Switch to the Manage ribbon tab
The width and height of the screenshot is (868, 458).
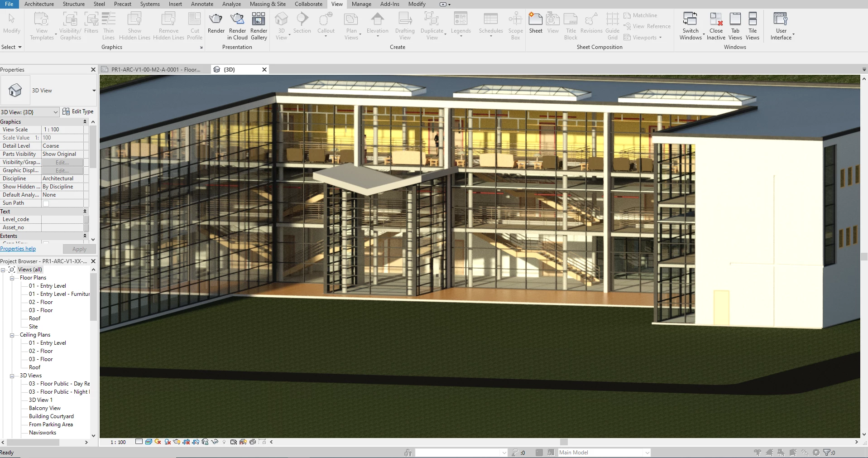(361, 4)
